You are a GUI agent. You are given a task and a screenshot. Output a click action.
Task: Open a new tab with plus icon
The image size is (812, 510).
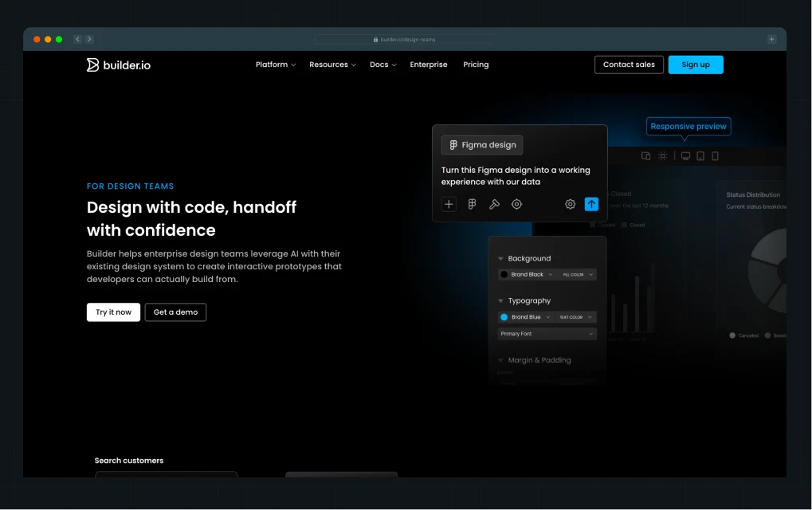pos(771,39)
